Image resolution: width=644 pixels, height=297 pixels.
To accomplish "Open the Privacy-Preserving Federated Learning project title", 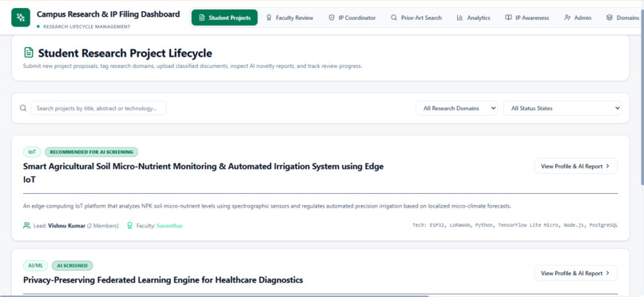I will click(163, 280).
